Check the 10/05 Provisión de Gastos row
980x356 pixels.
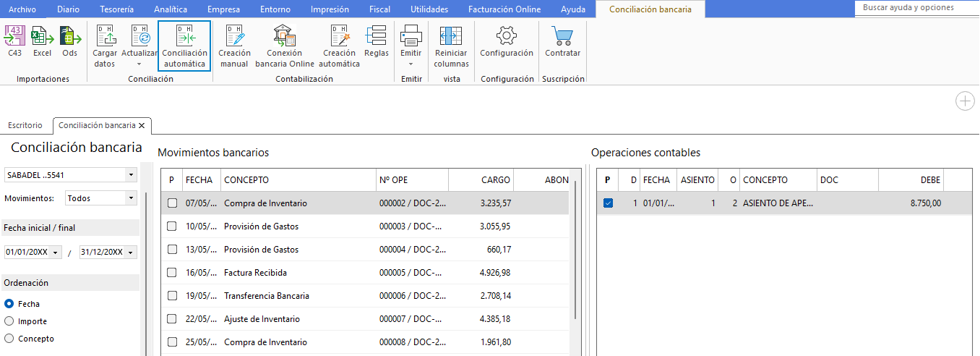[x=172, y=226]
